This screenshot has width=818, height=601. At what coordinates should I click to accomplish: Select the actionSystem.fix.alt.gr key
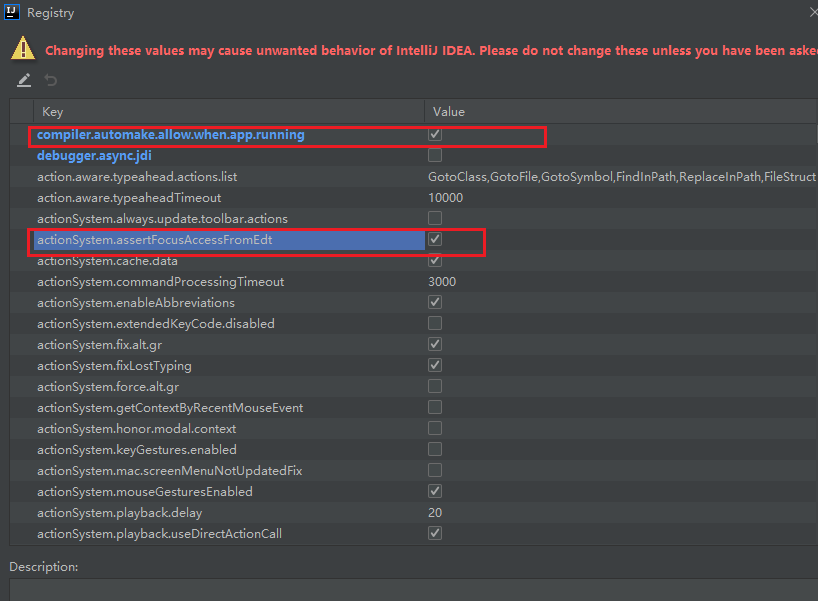(99, 345)
